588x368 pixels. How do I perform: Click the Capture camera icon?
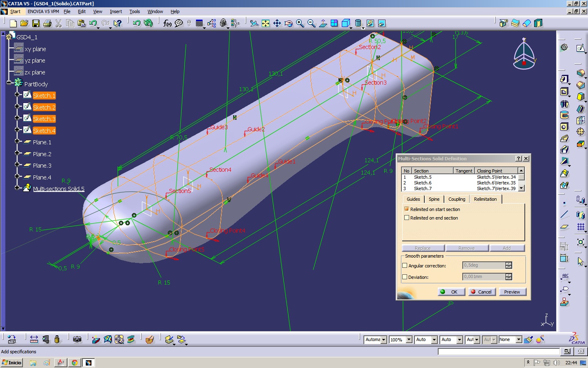77,339
